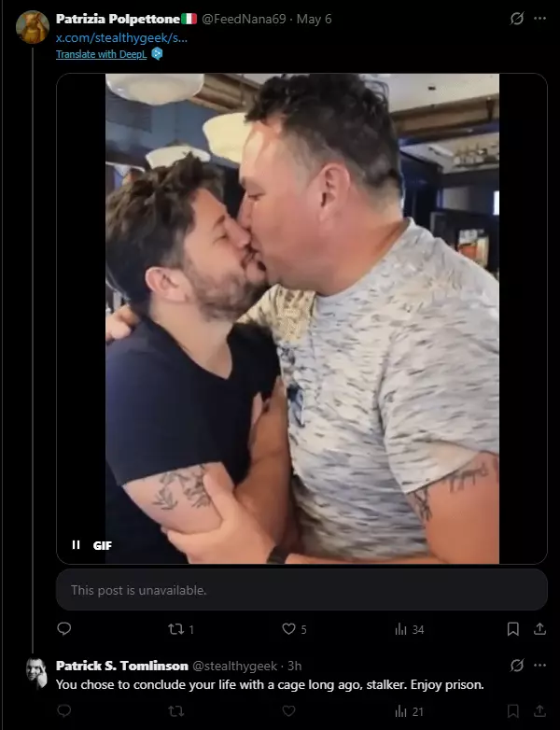View analytics showing 34 views
Viewport: 560px width, 730px height.
coord(410,629)
